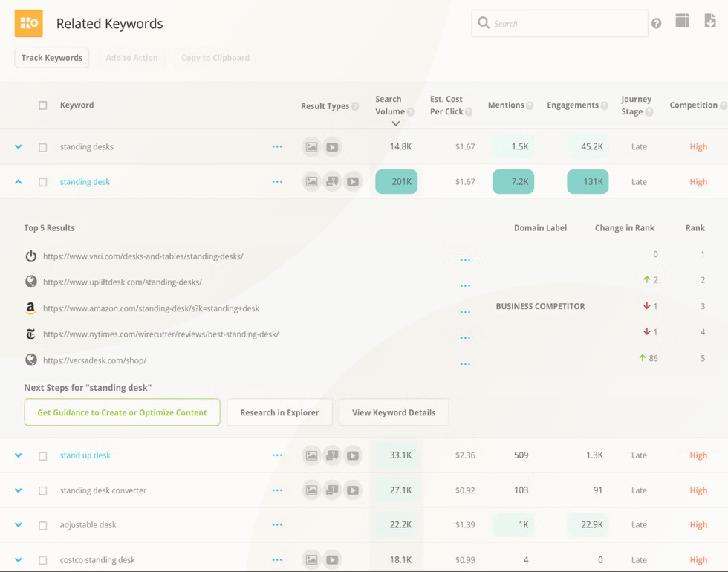This screenshot has height=572, width=728.
Task: Open three-dot menu for upliftdesk.com result
Action: [465, 285]
